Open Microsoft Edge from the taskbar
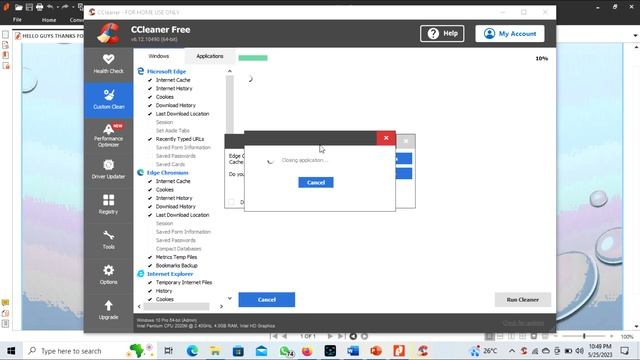The width and height of the screenshot is (640, 360). coord(192,351)
